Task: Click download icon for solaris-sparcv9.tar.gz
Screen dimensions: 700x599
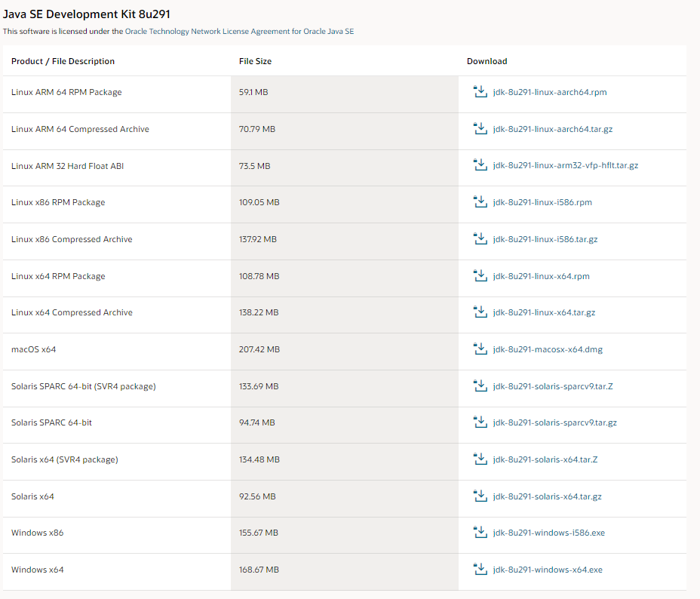Action: tap(480, 422)
